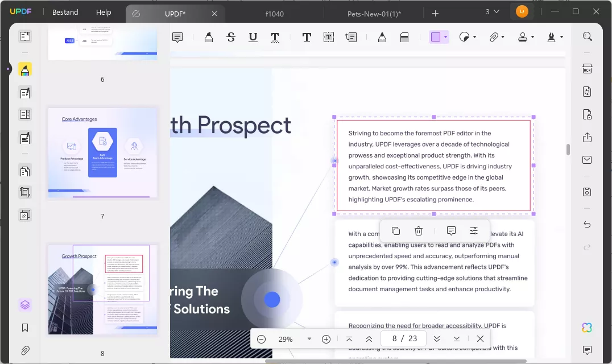Select the Sticky Note tool in toolbar
This screenshot has height=364, width=612.
177,37
